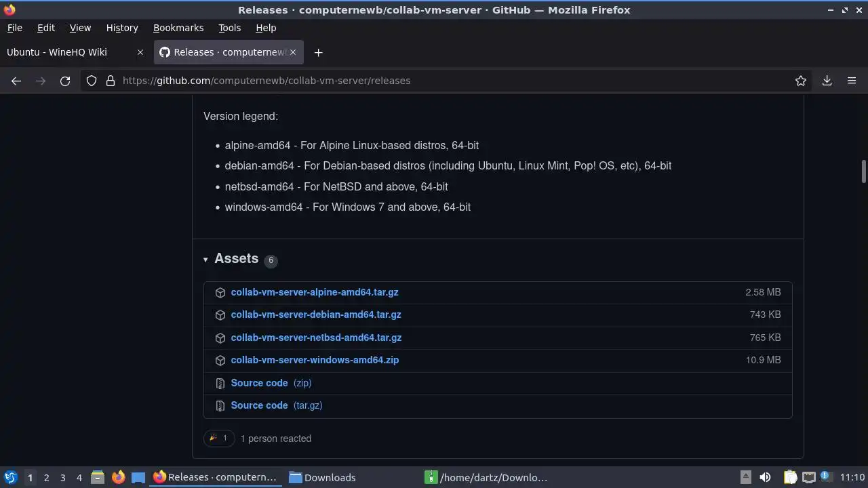Click '2.58 MB' size of alpine asset
The image size is (868, 488).
click(x=763, y=292)
